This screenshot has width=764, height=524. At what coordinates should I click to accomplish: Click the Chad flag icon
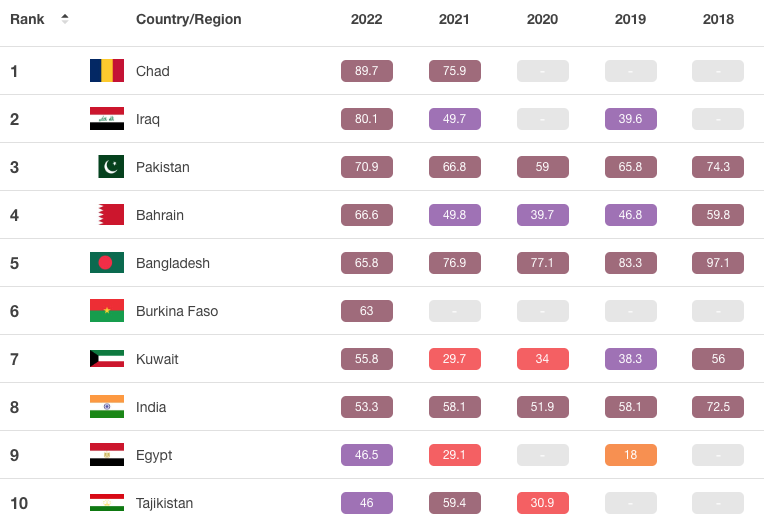[x=107, y=71]
